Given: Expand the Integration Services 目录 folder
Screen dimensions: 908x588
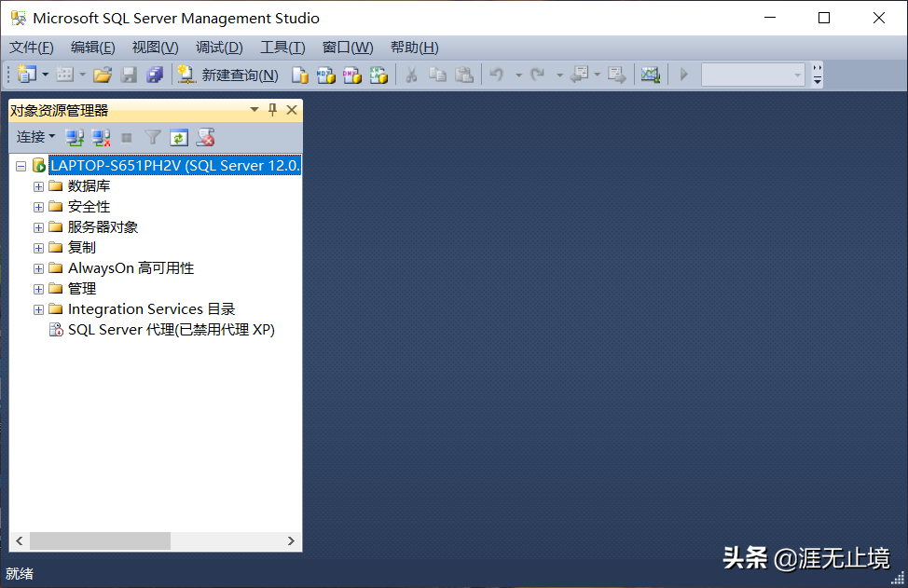Looking at the screenshot, I should click(x=38, y=309).
